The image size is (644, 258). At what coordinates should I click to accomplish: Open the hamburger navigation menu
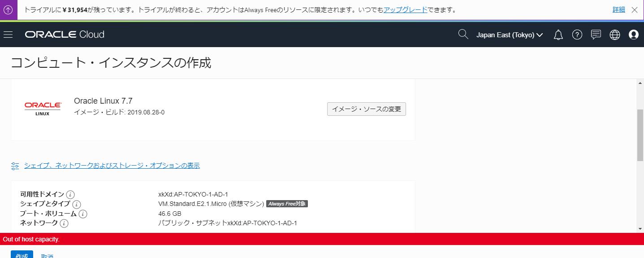(8, 35)
